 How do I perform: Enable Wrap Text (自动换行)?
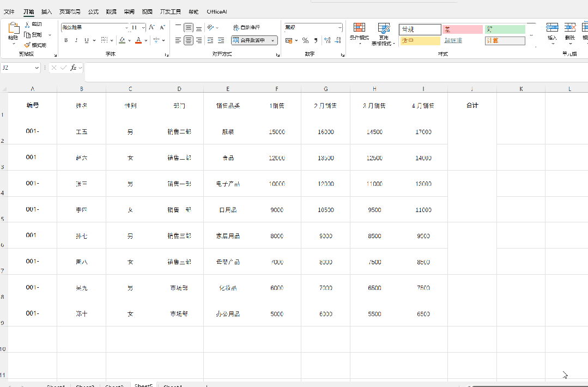click(246, 27)
